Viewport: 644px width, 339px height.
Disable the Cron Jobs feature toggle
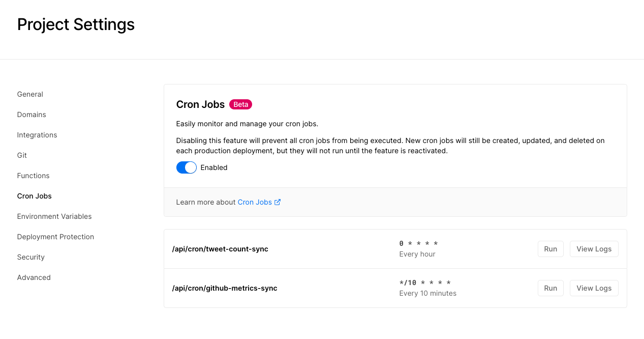click(186, 167)
